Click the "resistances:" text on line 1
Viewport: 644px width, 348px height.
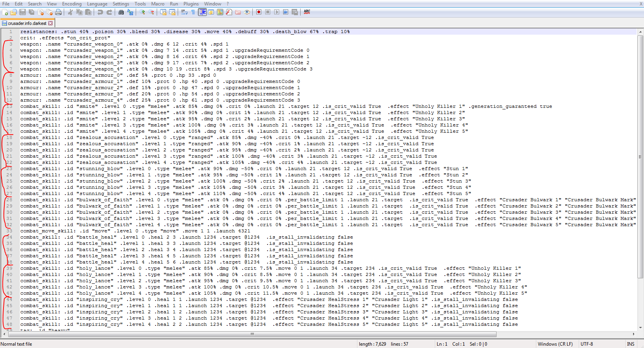click(x=39, y=32)
